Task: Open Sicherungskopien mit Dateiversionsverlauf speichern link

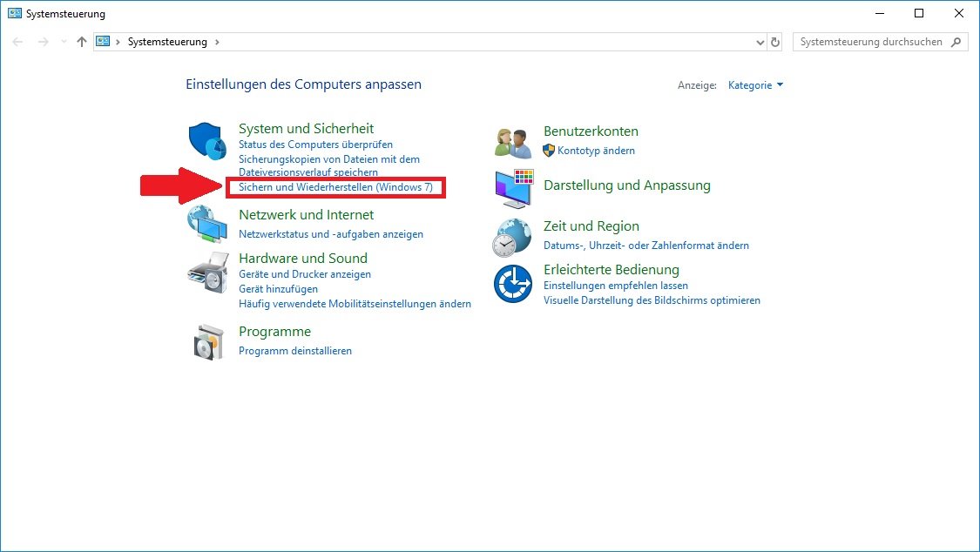Action: [329, 165]
